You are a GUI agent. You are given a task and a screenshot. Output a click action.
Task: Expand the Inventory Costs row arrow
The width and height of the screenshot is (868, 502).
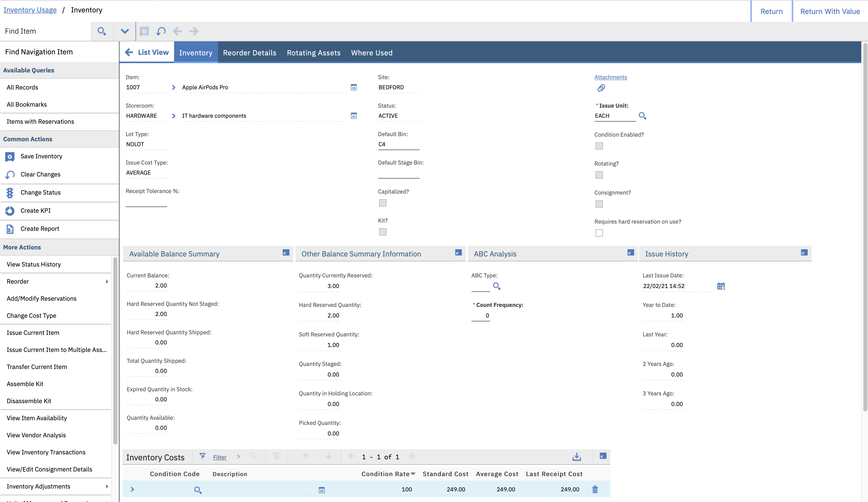(x=132, y=489)
